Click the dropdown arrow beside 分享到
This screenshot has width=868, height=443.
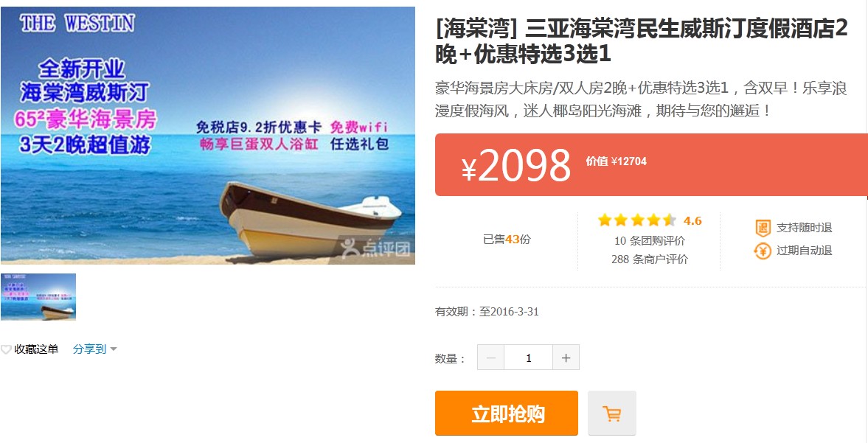(x=114, y=349)
